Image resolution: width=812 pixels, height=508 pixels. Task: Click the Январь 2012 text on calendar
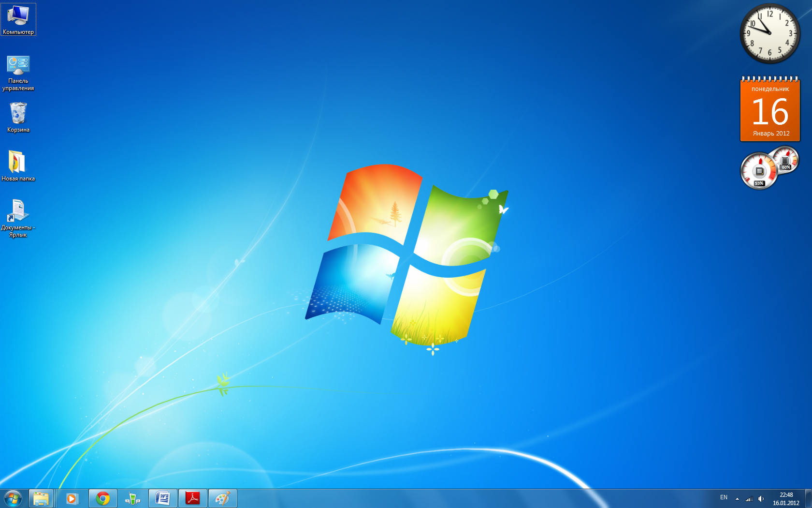coord(771,134)
